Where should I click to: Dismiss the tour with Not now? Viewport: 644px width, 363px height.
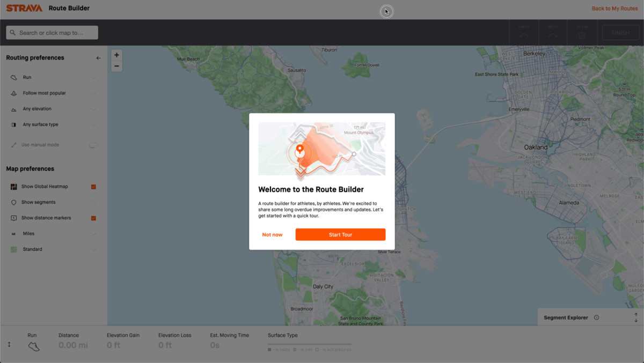(272, 234)
